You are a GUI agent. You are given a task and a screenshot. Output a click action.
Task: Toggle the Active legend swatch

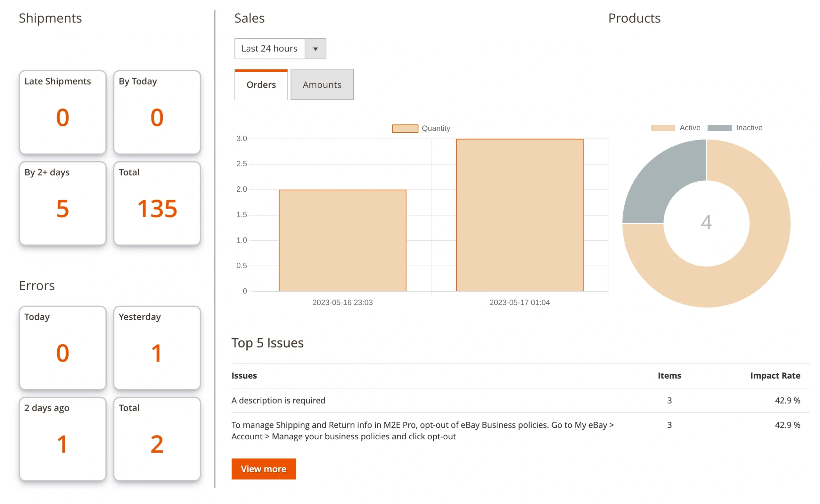pyautogui.click(x=662, y=128)
